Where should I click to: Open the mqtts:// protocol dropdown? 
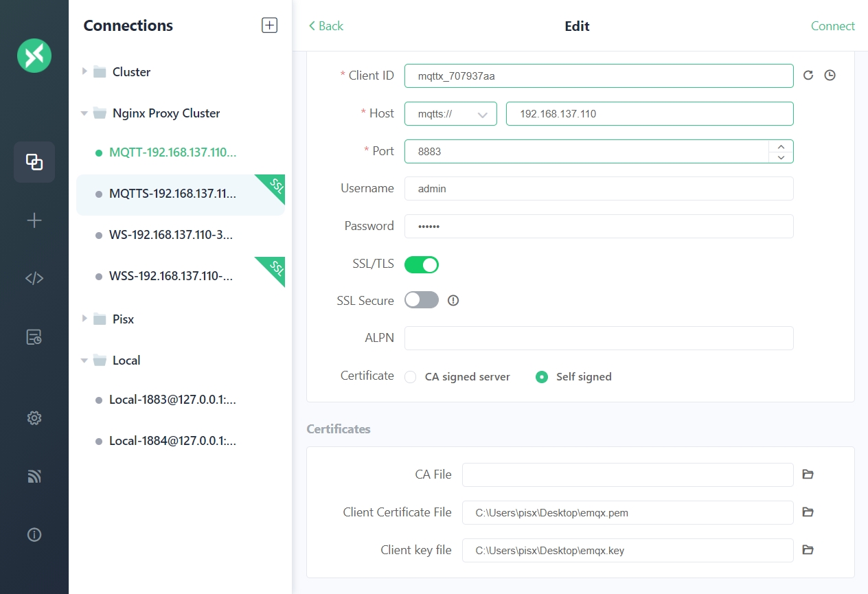pyautogui.click(x=450, y=114)
